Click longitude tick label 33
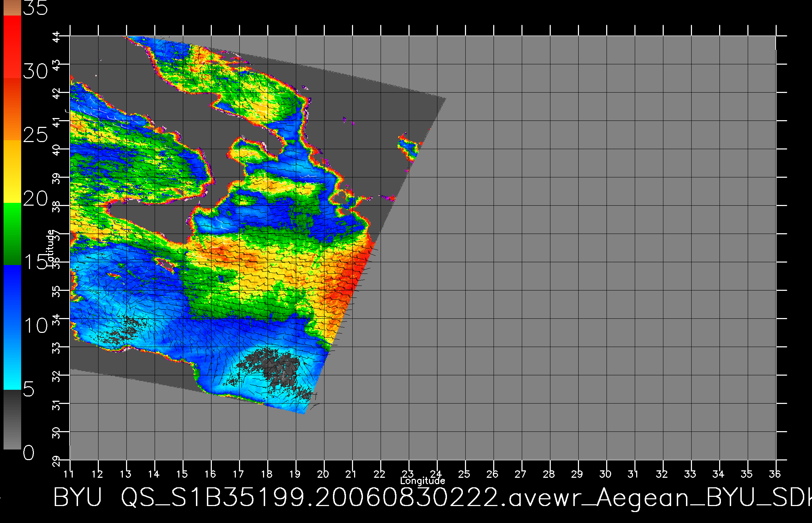812x523 pixels. click(690, 474)
